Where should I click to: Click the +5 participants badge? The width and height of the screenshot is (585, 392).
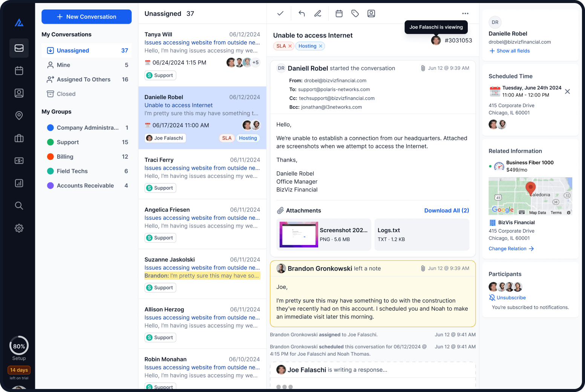click(256, 63)
